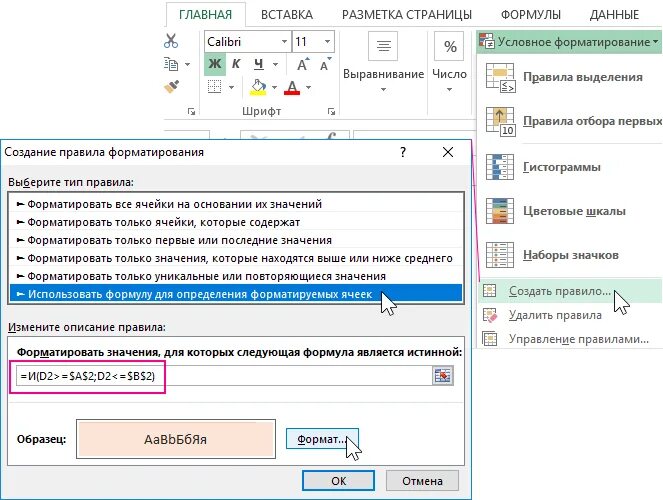Click the collapse dialog range selector icon
The width and height of the screenshot is (663, 500).
pyautogui.click(x=443, y=376)
